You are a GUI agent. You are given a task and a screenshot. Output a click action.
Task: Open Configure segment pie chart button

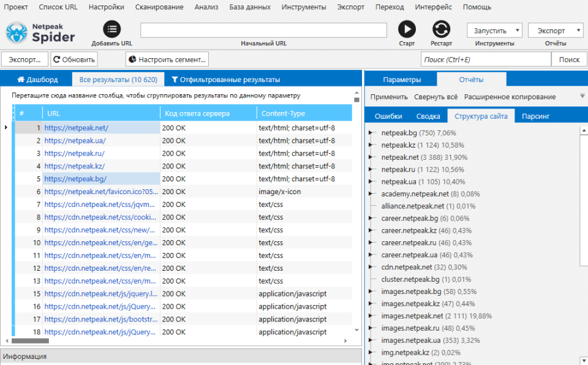(x=167, y=59)
